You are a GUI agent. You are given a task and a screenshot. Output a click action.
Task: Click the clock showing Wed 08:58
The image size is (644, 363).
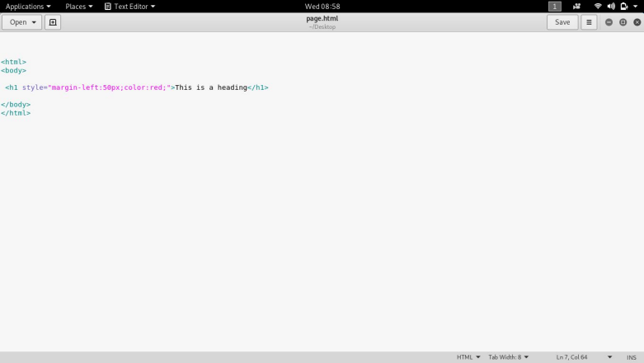pyautogui.click(x=322, y=6)
